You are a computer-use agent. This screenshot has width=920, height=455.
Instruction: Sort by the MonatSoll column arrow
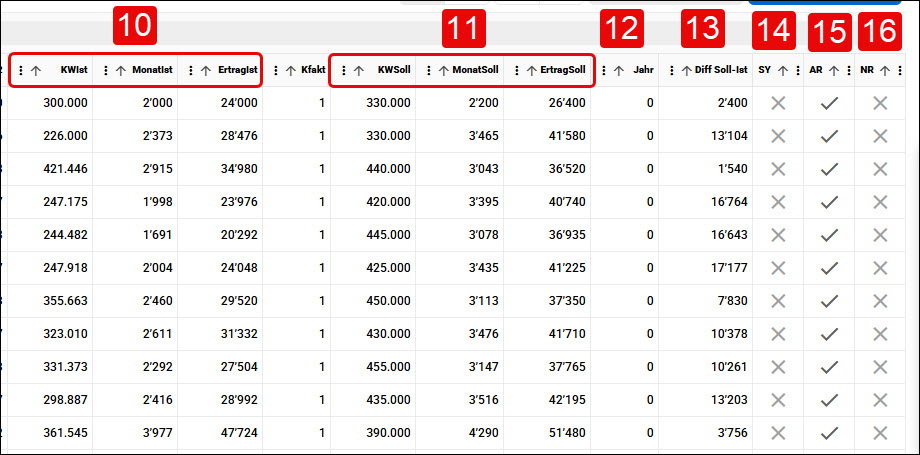pyautogui.click(x=444, y=70)
